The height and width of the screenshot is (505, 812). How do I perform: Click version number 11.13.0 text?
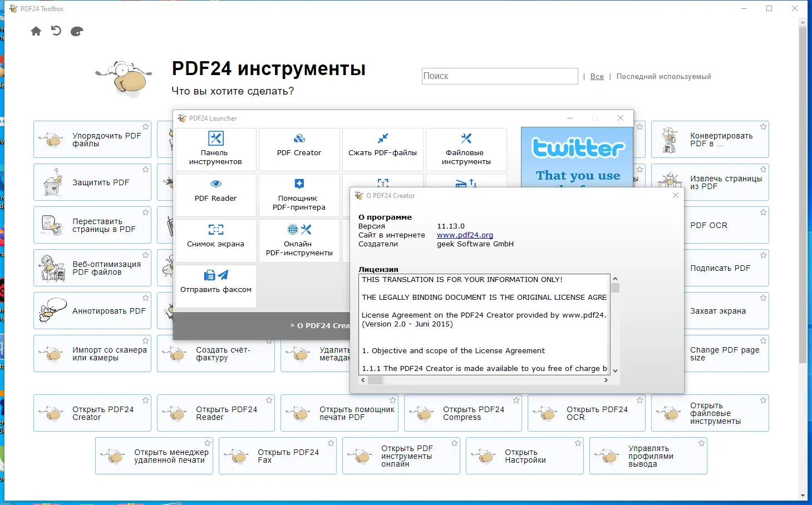click(x=451, y=226)
